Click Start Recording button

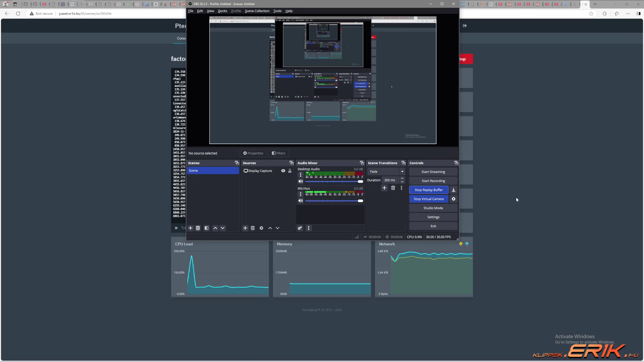tap(433, 181)
